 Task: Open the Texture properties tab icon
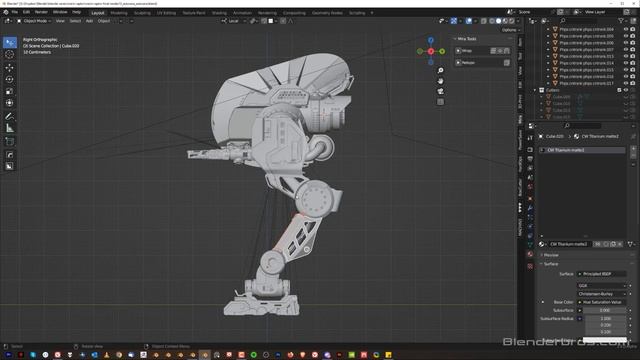click(530, 266)
